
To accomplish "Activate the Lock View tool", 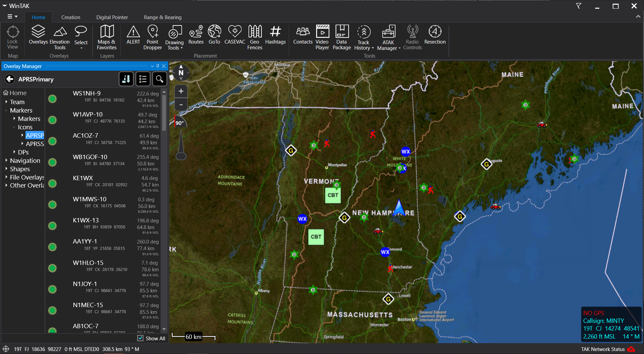I will pos(13,37).
